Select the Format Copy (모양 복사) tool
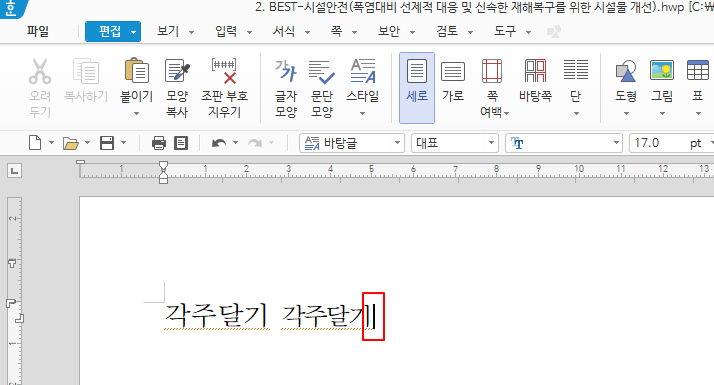The height and width of the screenshot is (385, 714). pyautogui.click(x=177, y=72)
